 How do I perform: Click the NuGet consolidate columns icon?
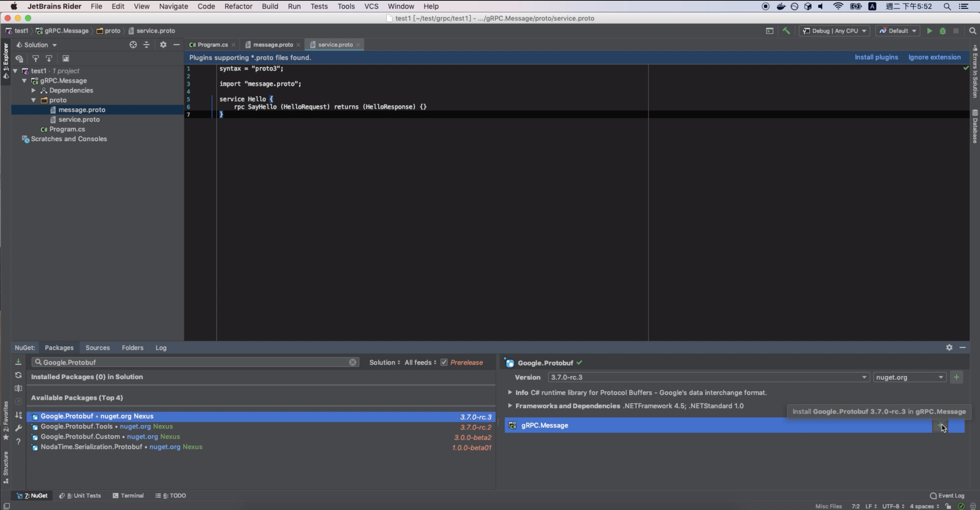18,388
